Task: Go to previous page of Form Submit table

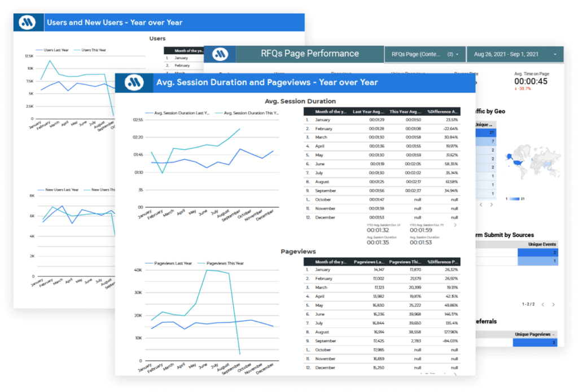Action: tap(543, 305)
